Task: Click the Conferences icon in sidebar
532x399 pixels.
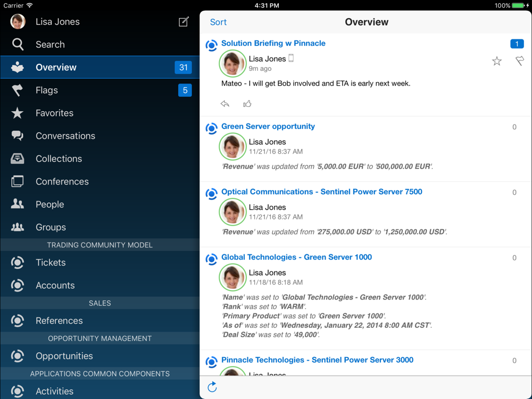Action: tap(18, 181)
